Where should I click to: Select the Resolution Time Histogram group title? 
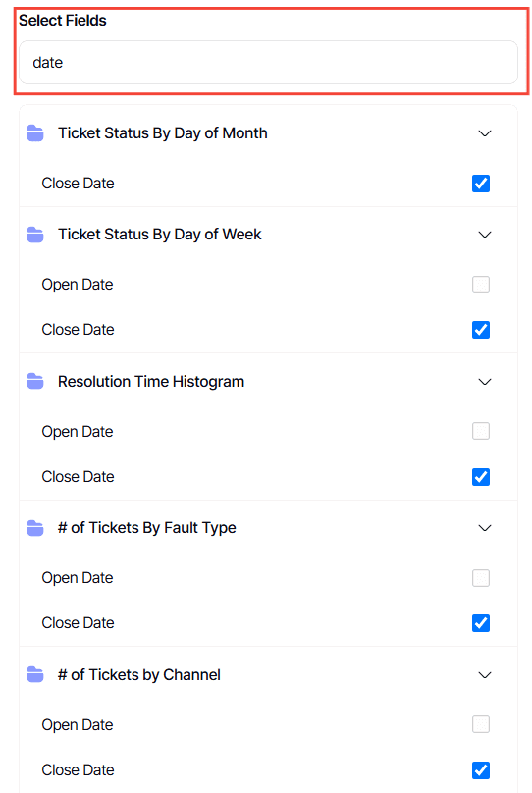[x=151, y=382]
